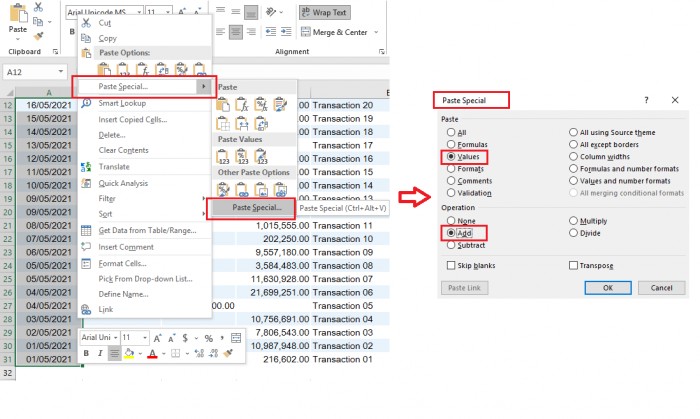
Task: Select Insert Comment in context menu
Action: pos(126,247)
